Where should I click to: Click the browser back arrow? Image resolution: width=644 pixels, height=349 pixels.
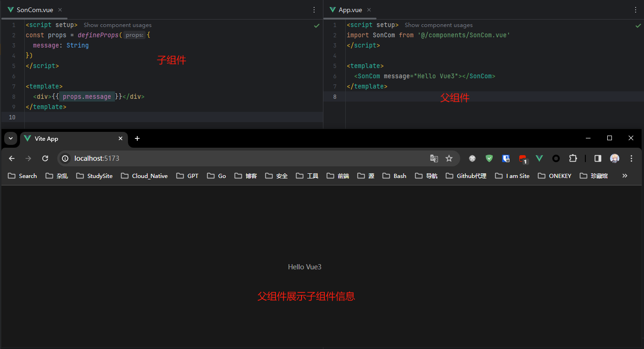[x=12, y=158]
